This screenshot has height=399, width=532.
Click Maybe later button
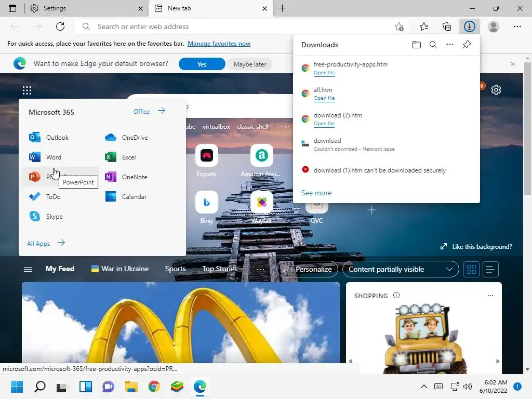(x=250, y=64)
